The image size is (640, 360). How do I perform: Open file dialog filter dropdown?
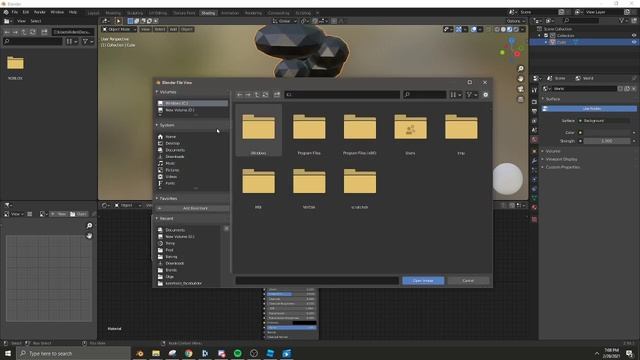pos(471,95)
